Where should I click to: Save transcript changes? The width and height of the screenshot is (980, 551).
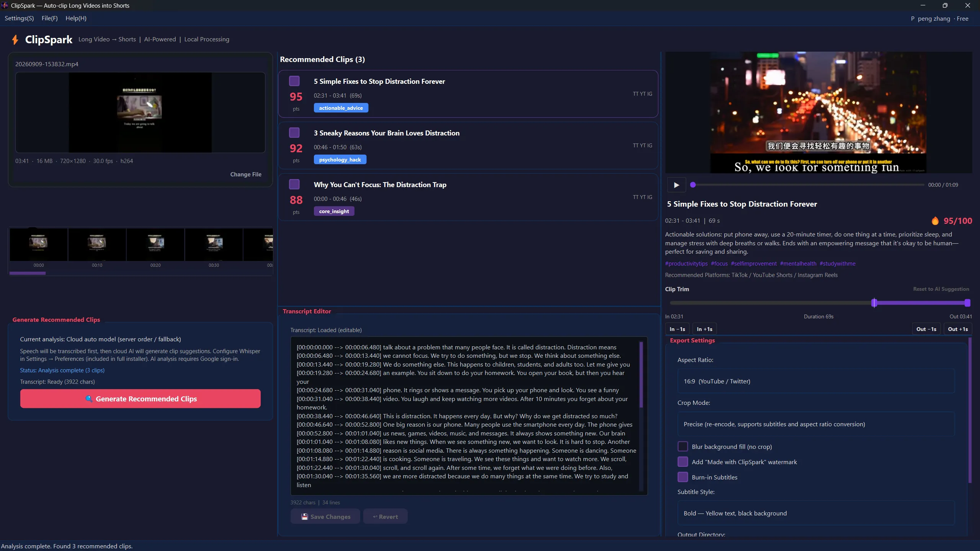(x=325, y=517)
